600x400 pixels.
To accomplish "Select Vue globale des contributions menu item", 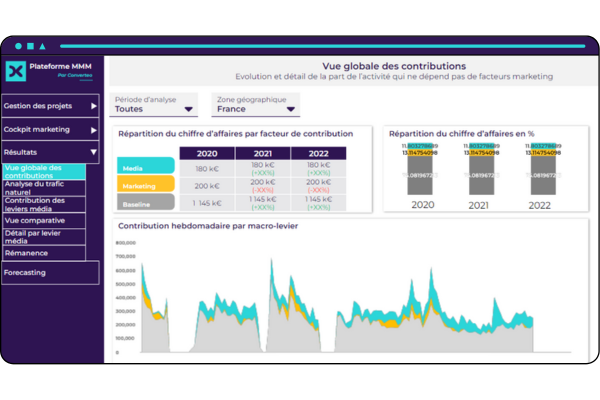I will tap(44, 172).
